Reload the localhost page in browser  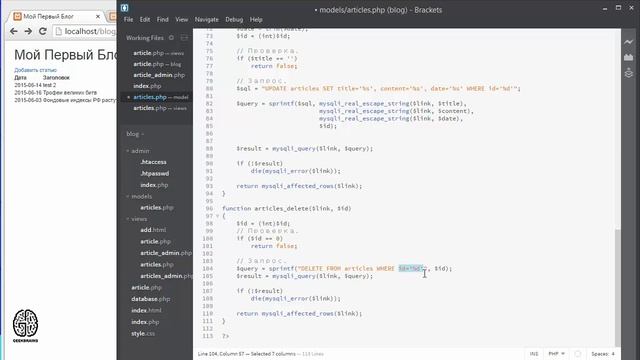(x=42, y=31)
